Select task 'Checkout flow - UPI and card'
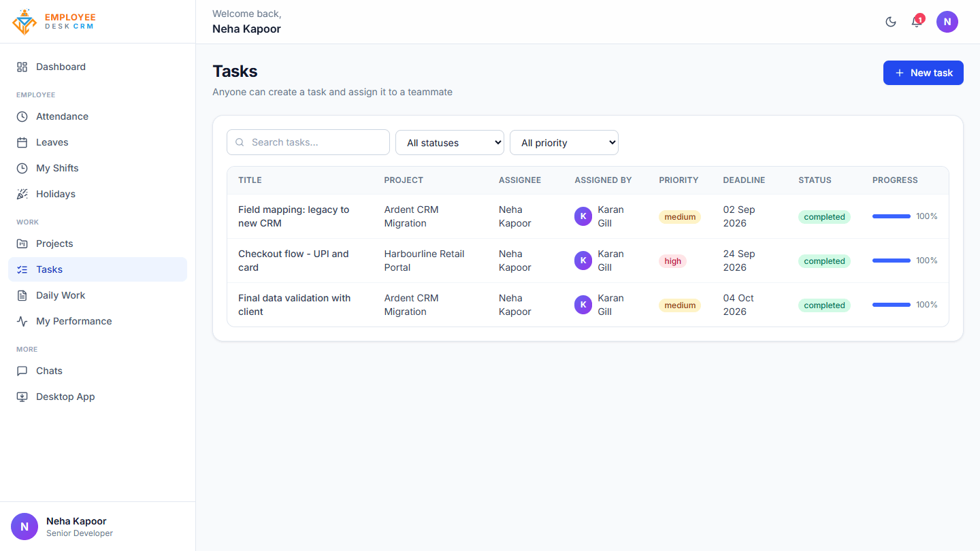Screen dimensions: 980x551 (x=293, y=261)
